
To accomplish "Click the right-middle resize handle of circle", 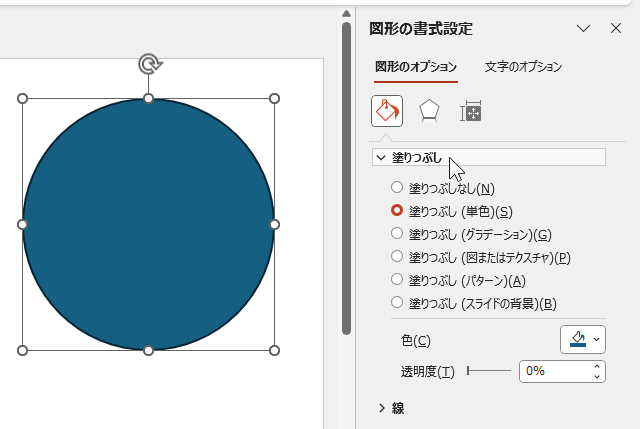I will pos(274,225).
